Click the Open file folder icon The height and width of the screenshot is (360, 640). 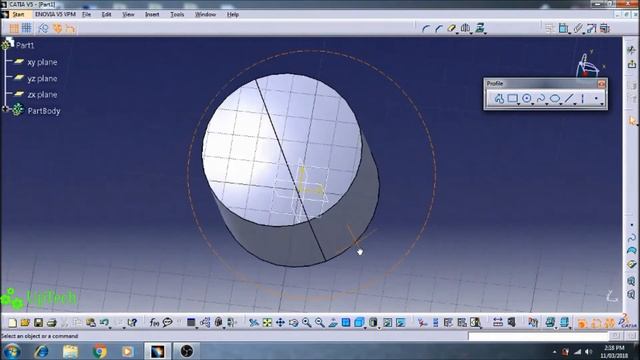tap(25, 323)
